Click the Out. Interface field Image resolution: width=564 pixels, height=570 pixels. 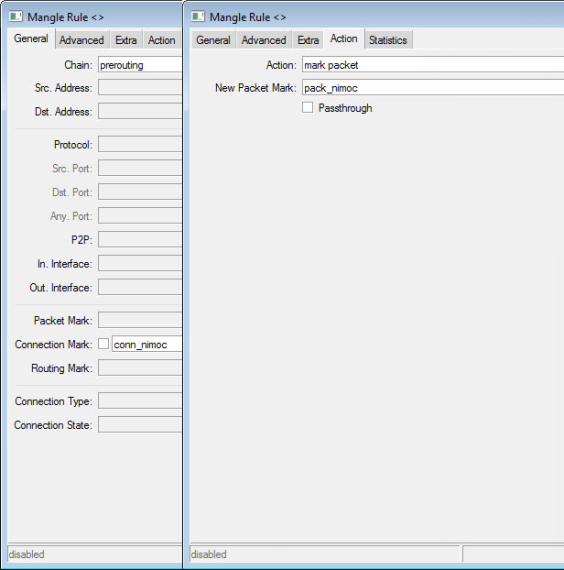coord(140,287)
